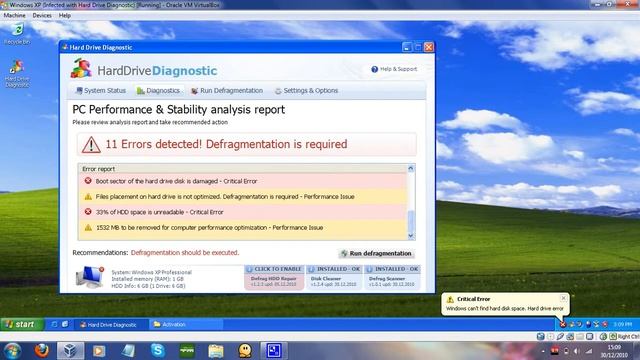Close the Hard Drive Diagnostic window

click(429, 47)
